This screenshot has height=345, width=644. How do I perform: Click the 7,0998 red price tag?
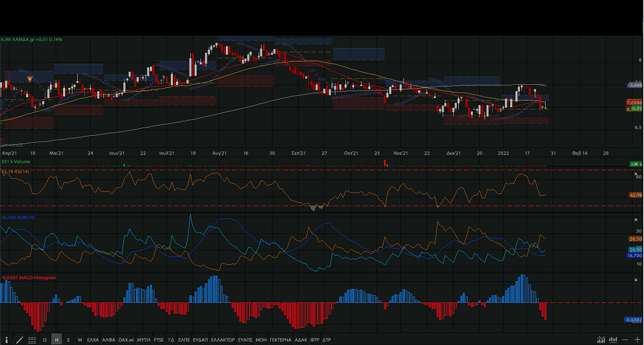pos(634,103)
